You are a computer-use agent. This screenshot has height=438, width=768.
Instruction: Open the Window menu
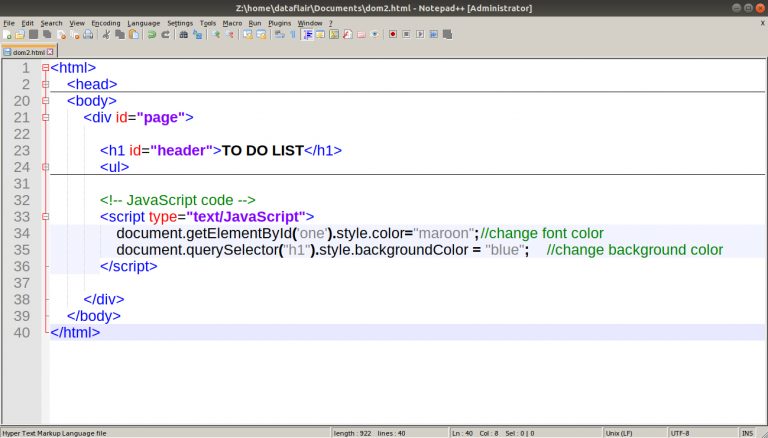[310, 23]
